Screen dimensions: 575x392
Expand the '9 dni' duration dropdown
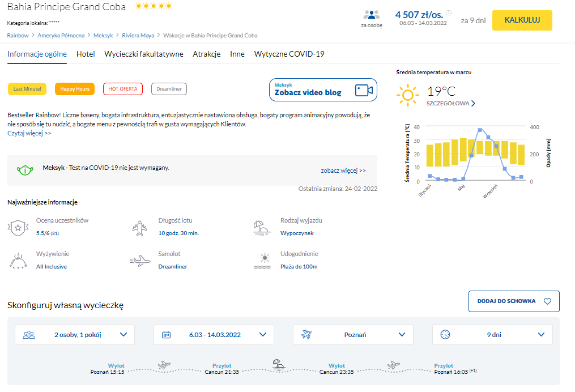[x=492, y=334]
